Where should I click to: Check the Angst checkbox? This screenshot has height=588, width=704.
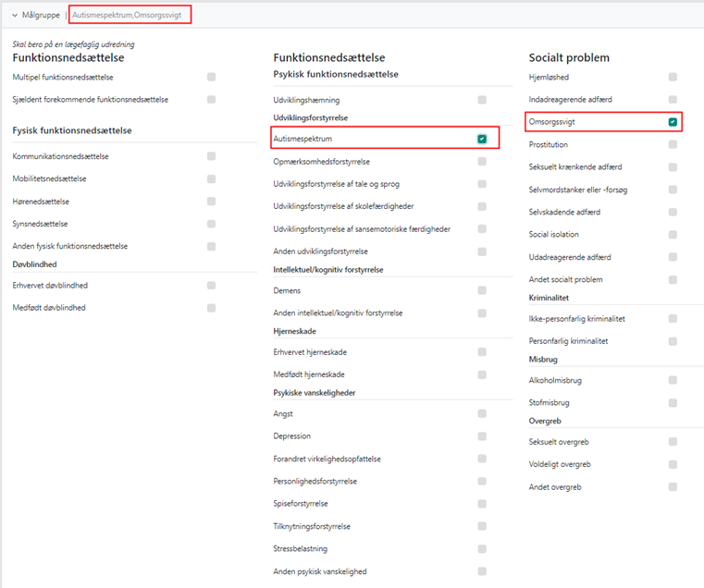coord(482,413)
